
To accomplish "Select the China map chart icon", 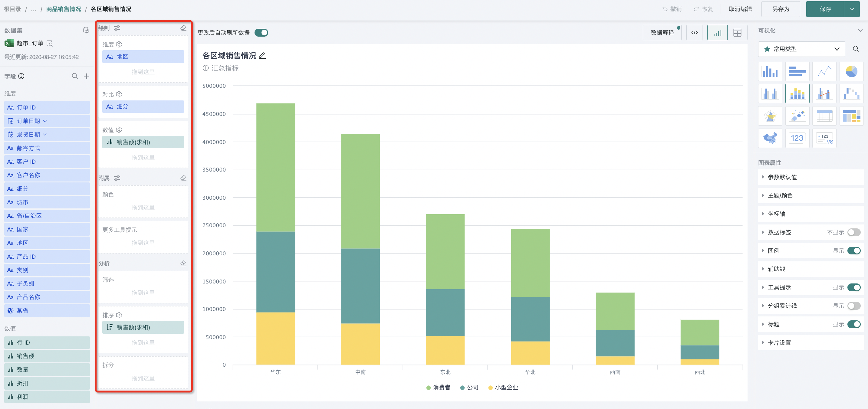I will pyautogui.click(x=770, y=138).
